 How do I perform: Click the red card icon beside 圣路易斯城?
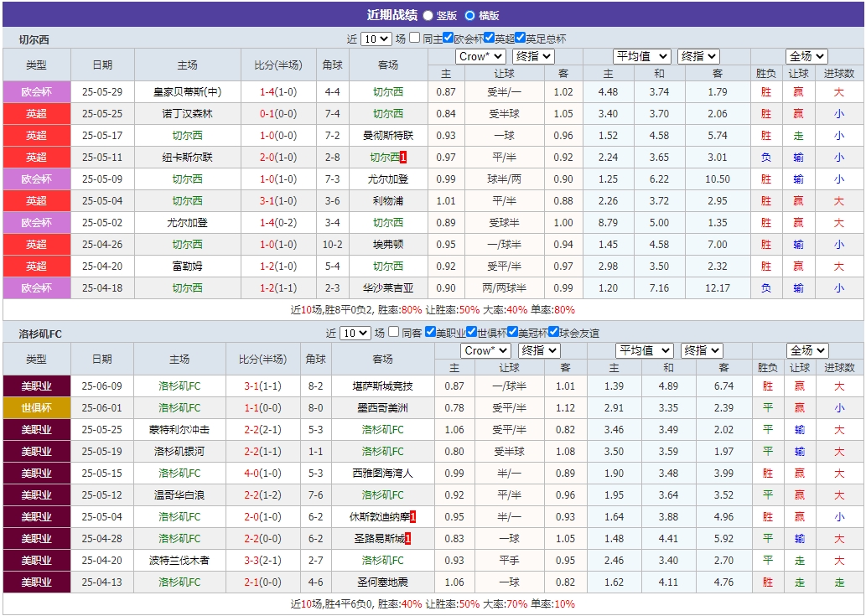pos(407,538)
